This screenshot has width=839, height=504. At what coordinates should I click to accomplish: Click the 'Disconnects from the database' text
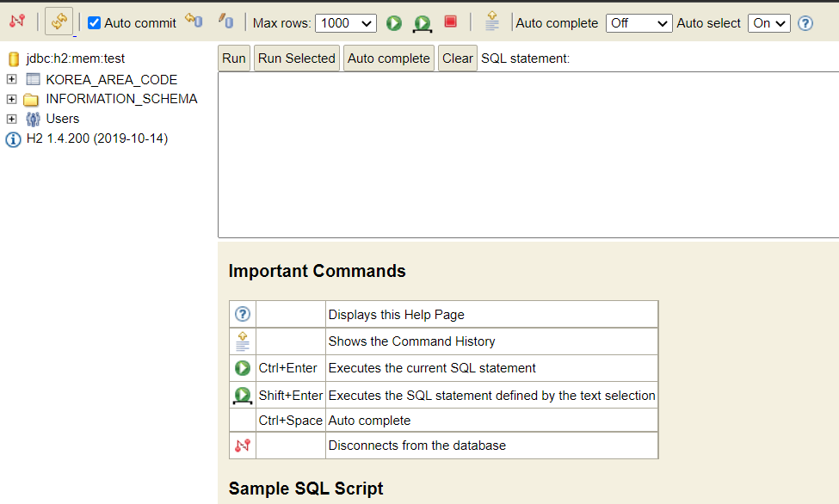417,446
